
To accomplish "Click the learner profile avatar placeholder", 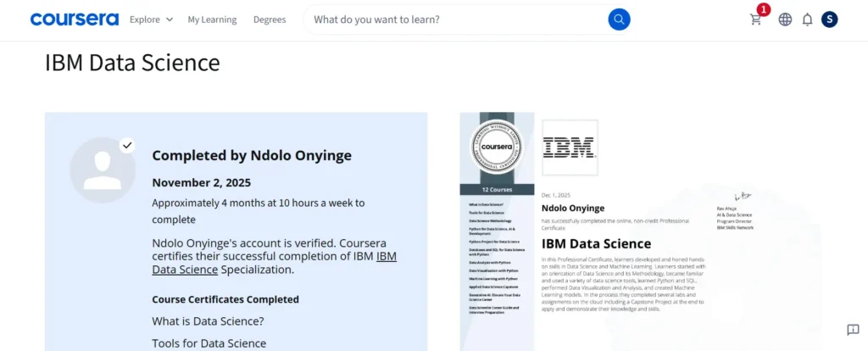I will coord(102,170).
